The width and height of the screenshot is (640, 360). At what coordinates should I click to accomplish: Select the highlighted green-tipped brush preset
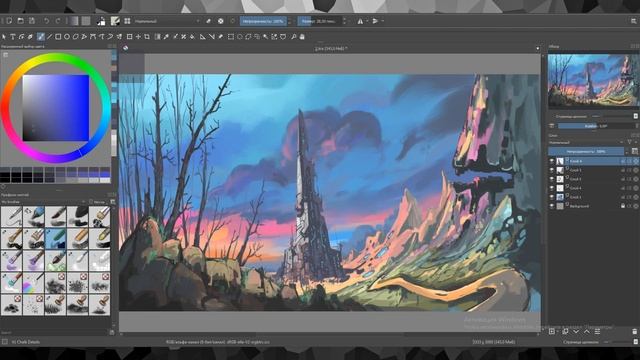coord(56,238)
